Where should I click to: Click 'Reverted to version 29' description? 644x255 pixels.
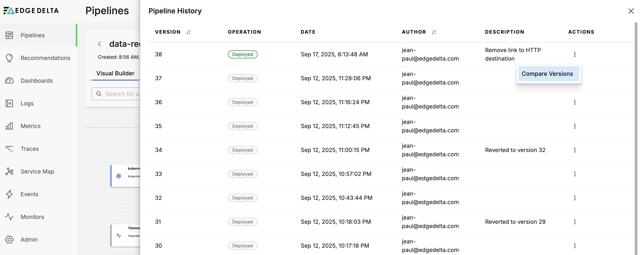(515, 222)
